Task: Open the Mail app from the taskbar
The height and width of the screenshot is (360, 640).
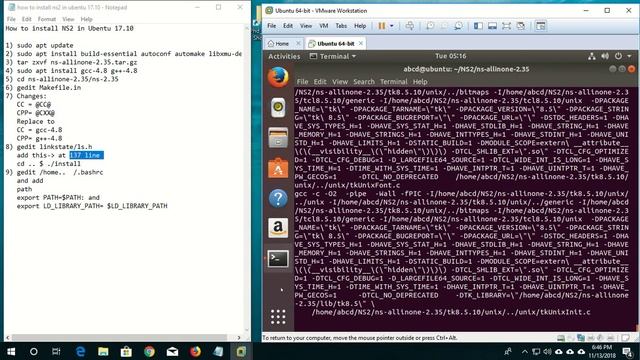Action: (172, 351)
